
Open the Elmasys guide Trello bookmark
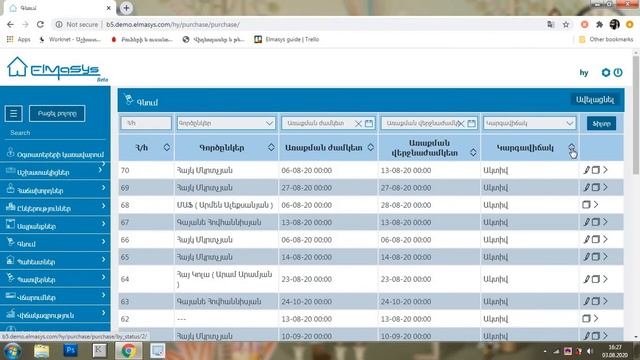click(x=287, y=39)
